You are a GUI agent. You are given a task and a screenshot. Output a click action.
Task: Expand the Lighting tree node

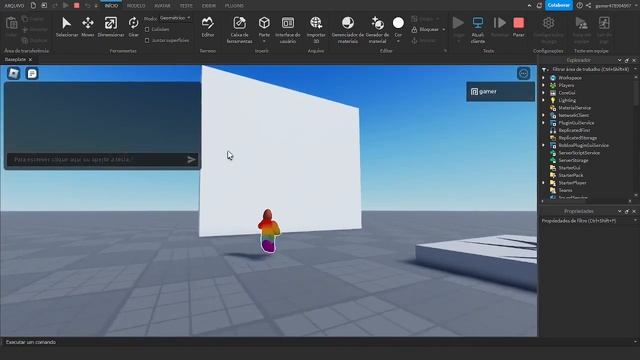[543, 100]
